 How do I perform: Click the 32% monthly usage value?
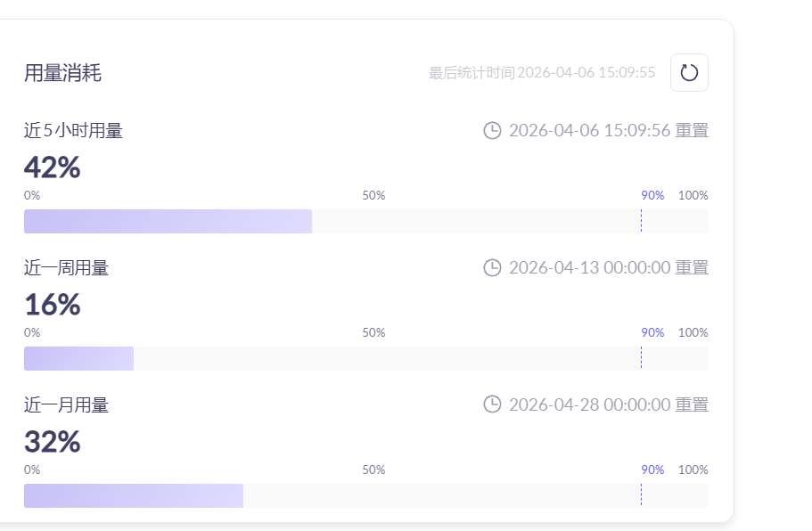tap(52, 442)
